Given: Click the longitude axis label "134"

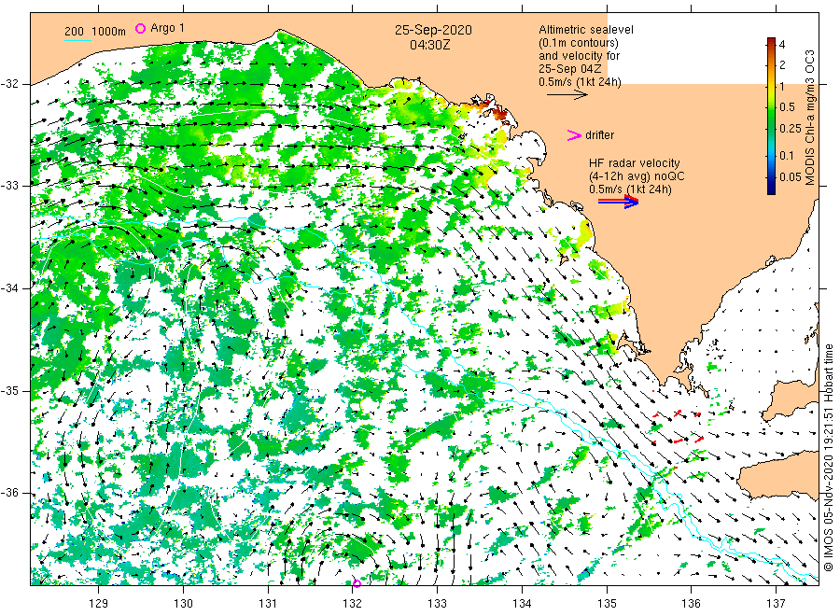Looking at the screenshot, I should point(522,603).
